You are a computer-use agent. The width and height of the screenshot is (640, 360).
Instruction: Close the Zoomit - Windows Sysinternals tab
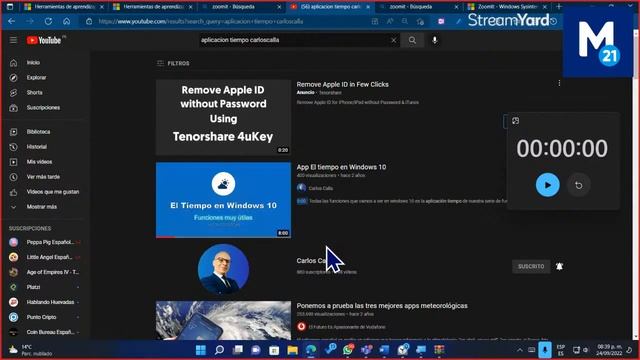point(544,7)
